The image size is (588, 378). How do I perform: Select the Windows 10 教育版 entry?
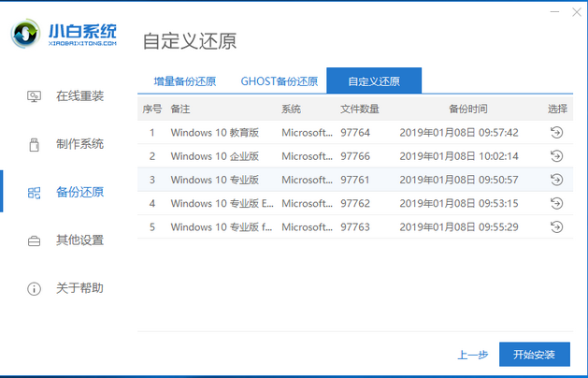tap(355, 132)
